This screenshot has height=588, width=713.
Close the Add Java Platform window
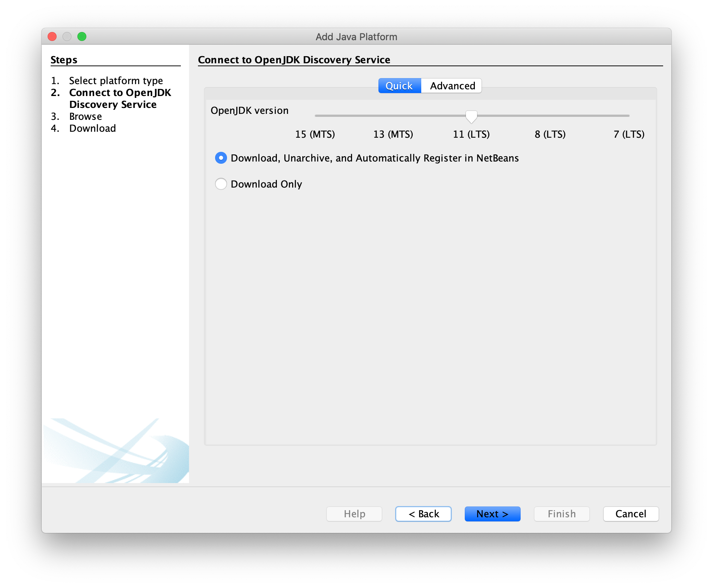pos(52,36)
